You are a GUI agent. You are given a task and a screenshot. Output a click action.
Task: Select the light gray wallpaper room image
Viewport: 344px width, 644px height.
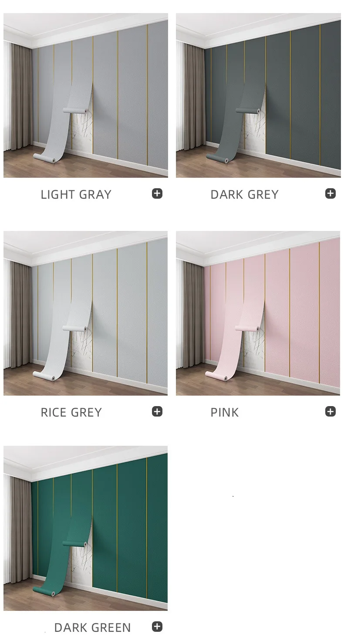[x=86, y=95]
